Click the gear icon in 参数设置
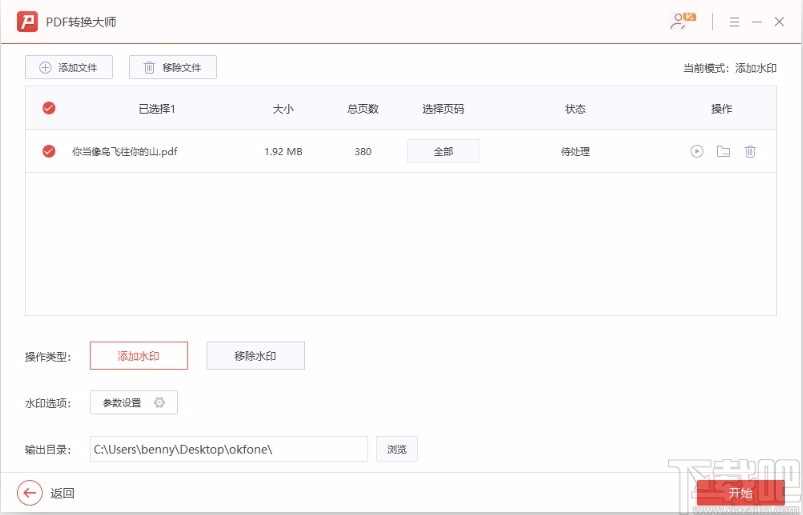Image resolution: width=803 pixels, height=515 pixels. pos(159,403)
